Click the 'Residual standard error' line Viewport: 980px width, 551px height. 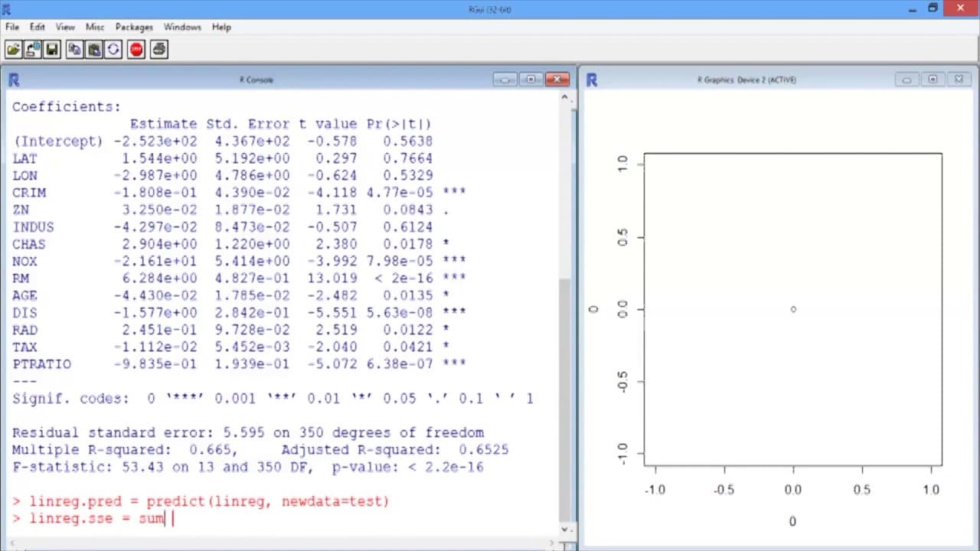(x=248, y=432)
